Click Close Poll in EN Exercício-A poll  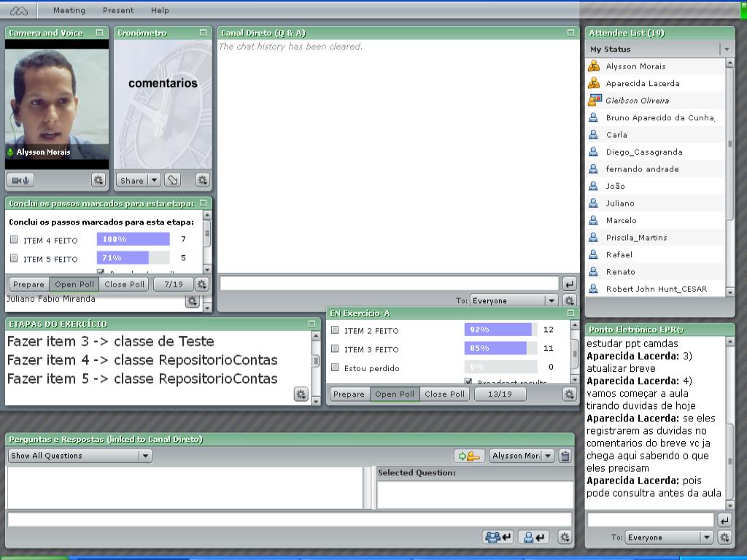(444, 394)
